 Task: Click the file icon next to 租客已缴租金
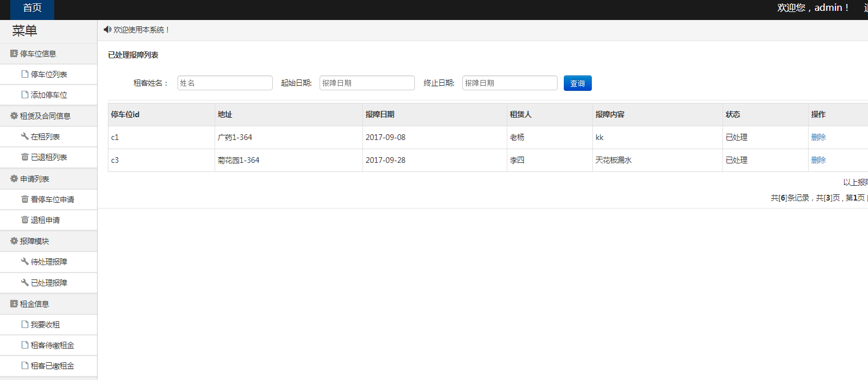coord(25,366)
